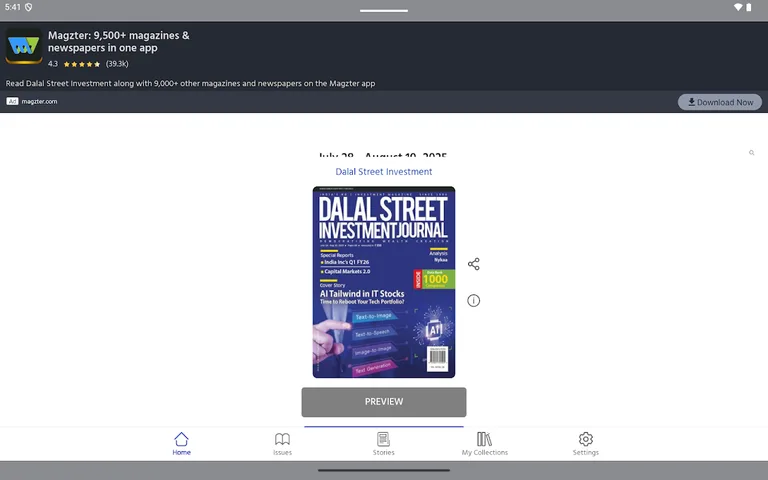Tap the Download Now ad button
This screenshot has width=768, height=480.
720,102
